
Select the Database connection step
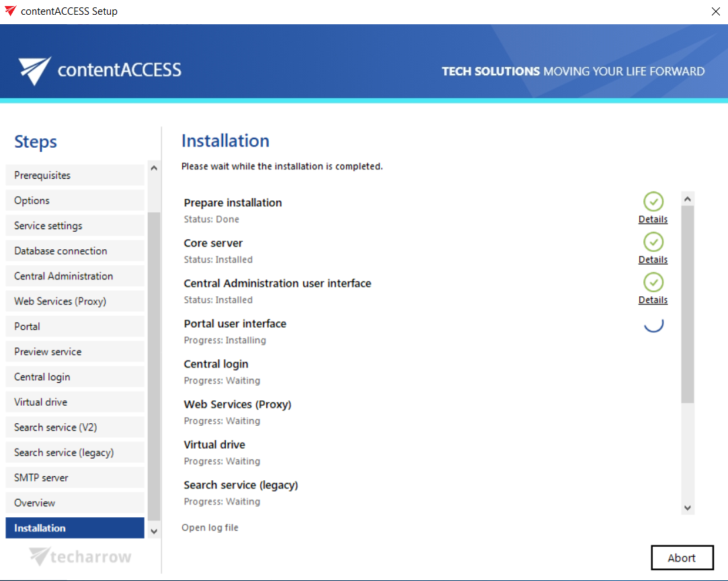[75, 251]
